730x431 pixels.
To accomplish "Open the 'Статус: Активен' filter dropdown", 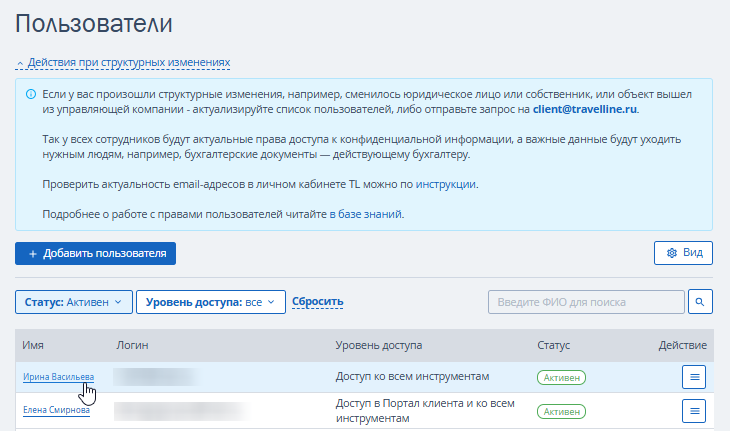I will tap(74, 302).
